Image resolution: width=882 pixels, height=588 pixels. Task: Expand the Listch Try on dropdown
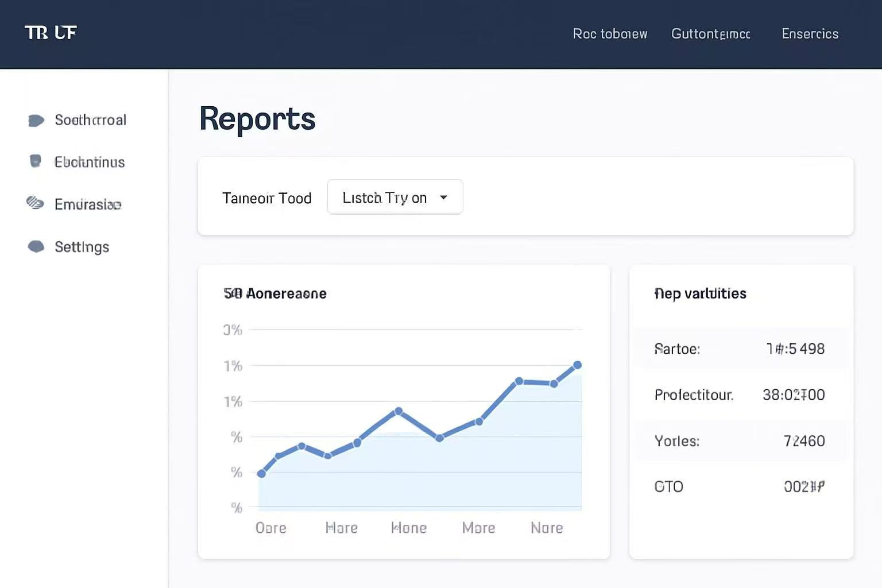click(x=394, y=198)
